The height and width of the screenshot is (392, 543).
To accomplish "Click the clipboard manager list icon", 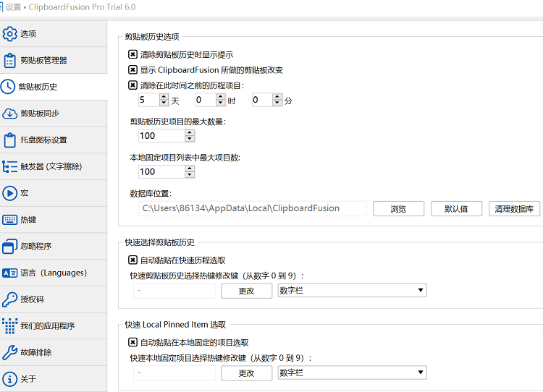I will point(9,60).
